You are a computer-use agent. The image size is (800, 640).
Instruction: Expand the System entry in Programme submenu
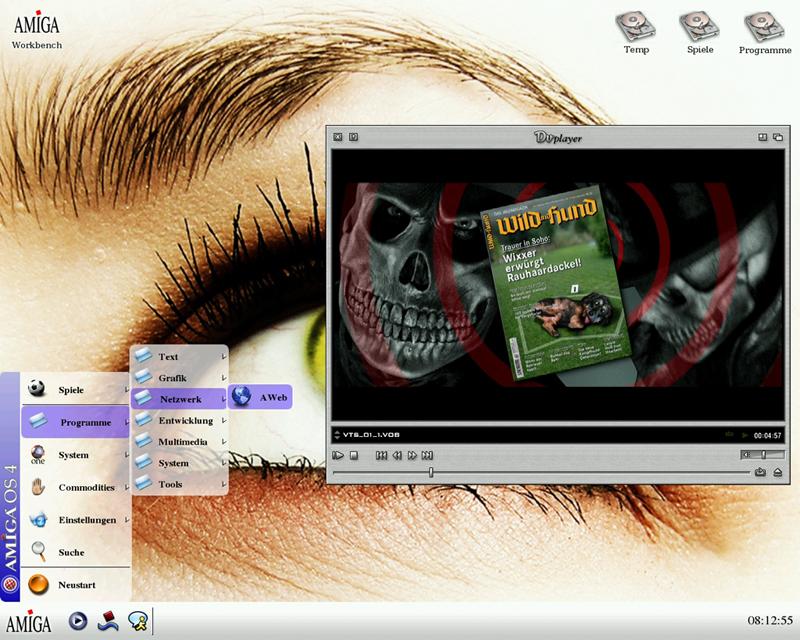point(180,463)
